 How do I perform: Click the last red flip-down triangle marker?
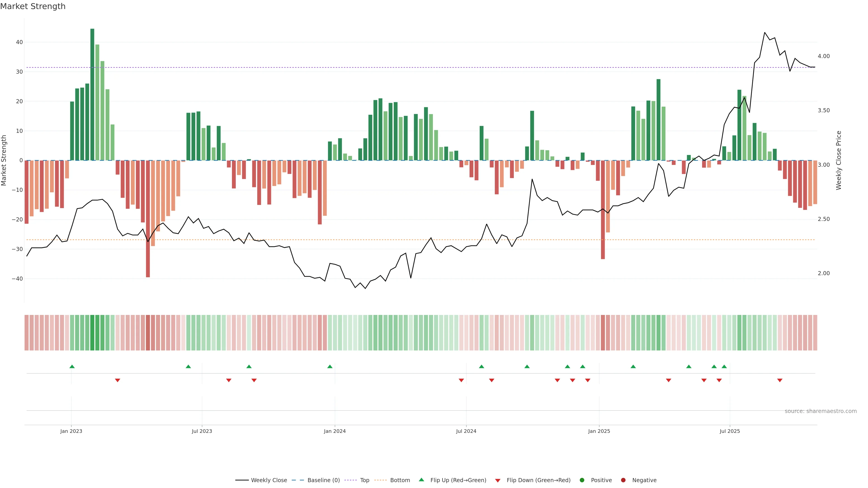pos(780,380)
